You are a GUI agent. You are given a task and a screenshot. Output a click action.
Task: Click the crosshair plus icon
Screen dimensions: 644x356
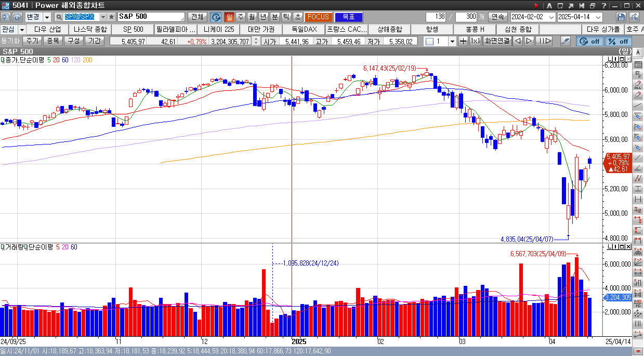pyautogui.click(x=463, y=41)
